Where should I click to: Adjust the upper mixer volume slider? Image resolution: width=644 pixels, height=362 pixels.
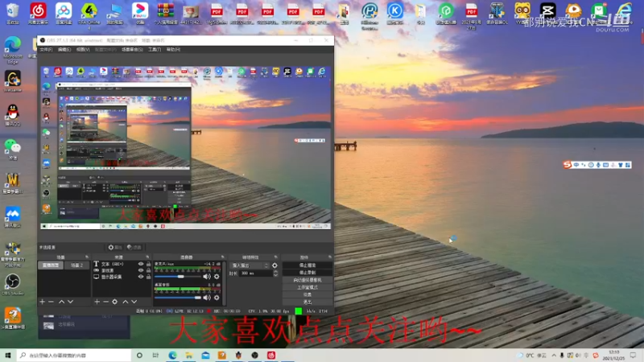tap(178, 277)
